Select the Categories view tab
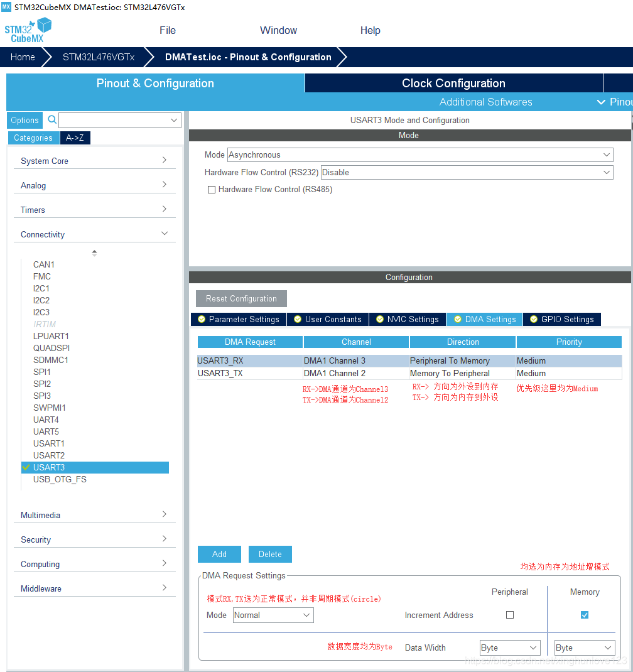 pyautogui.click(x=33, y=138)
